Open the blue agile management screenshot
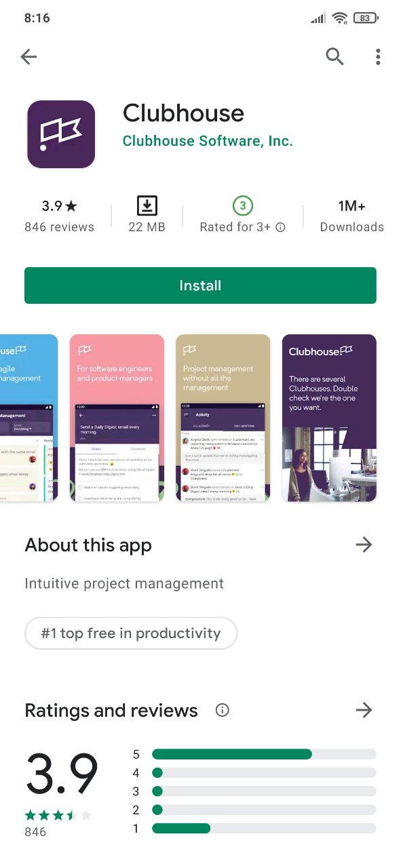 point(29,418)
